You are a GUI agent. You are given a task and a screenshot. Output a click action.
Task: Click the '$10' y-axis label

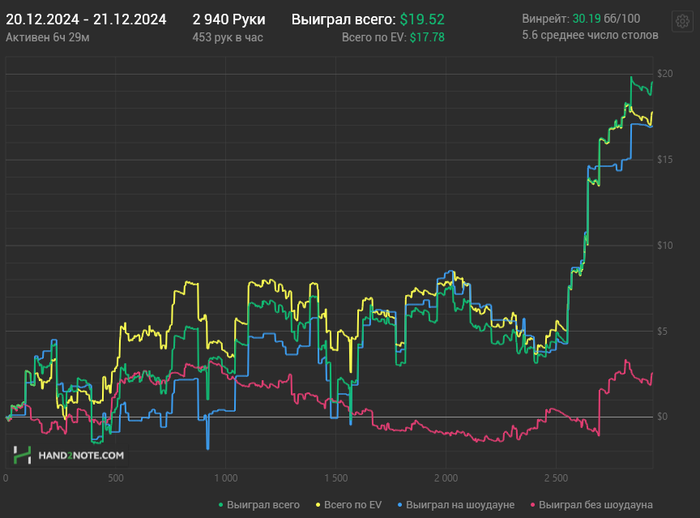(x=665, y=245)
